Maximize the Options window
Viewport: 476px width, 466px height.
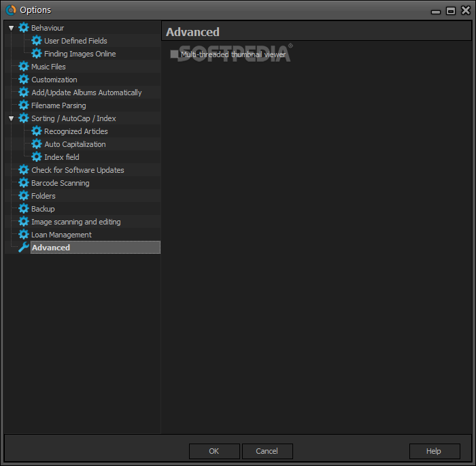point(450,11)
